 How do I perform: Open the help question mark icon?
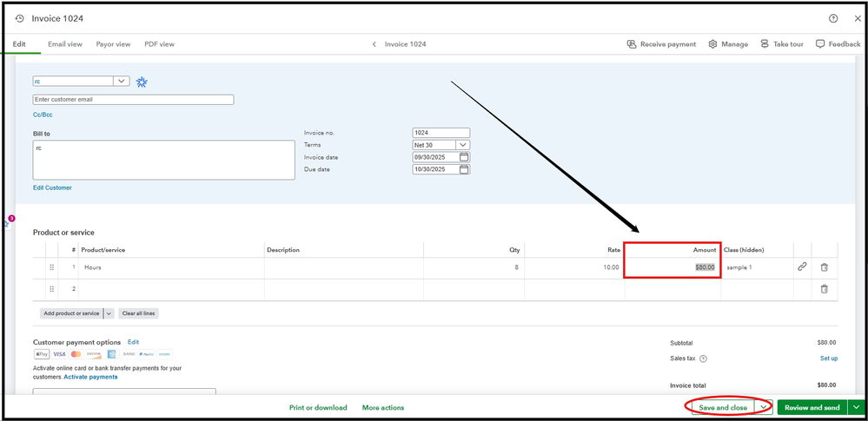(833, 18)
